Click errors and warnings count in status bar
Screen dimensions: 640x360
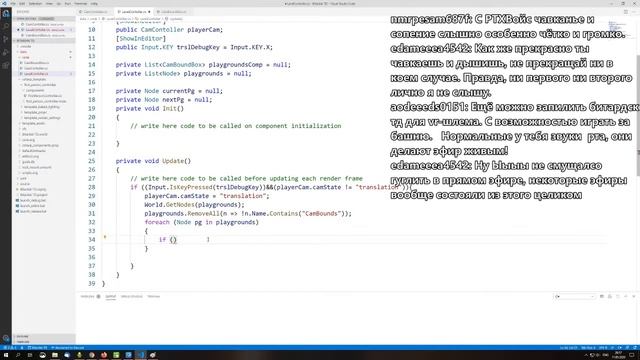10,348
